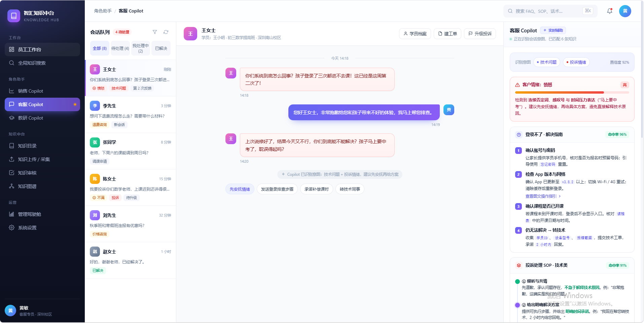
Task: Open 教研 Copilot in sidebar
Action: (42, 118)
